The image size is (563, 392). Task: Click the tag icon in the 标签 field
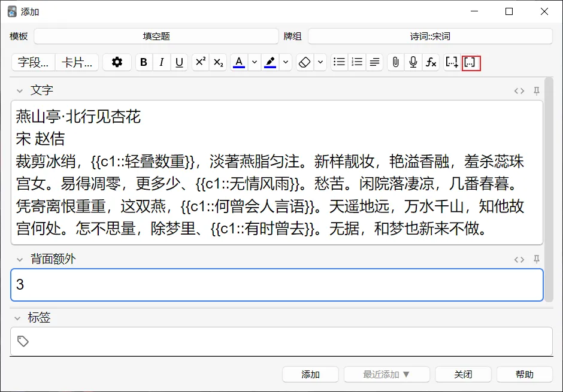click(x=23, y=341)
